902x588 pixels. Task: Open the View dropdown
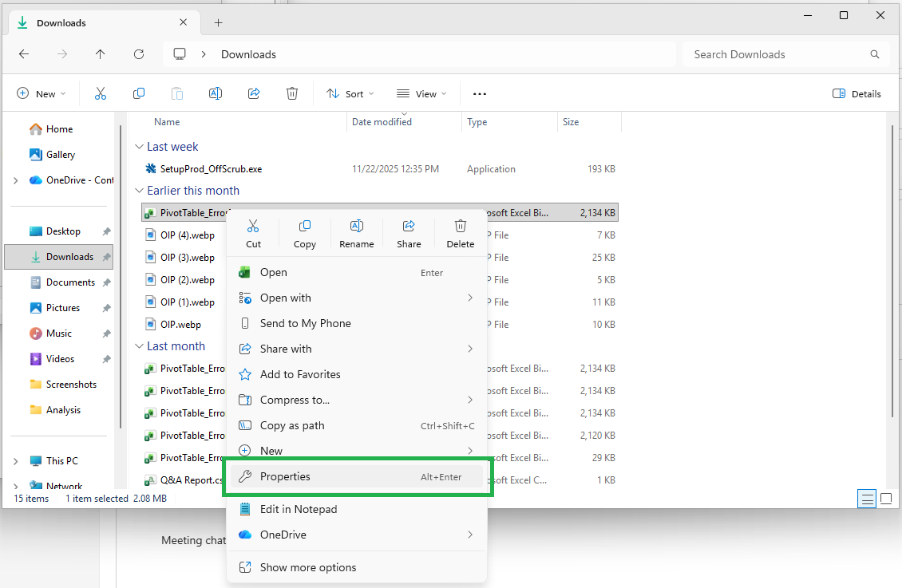421,93
